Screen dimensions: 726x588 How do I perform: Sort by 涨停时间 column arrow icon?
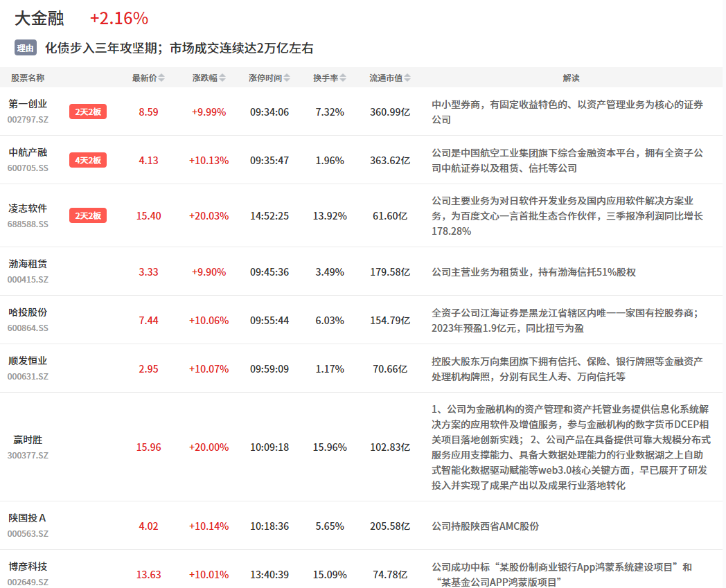[287, 78]
